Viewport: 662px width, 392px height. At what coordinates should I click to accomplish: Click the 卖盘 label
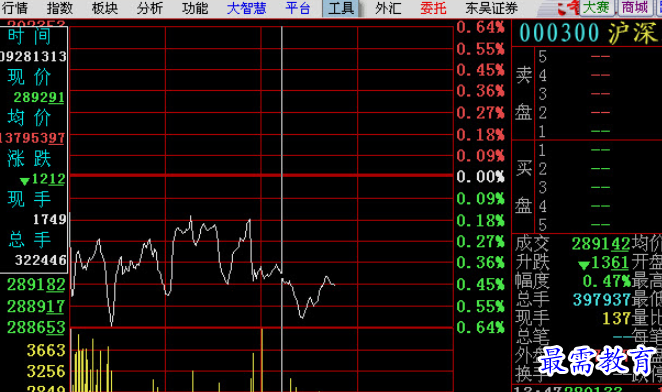click(524, 94)
